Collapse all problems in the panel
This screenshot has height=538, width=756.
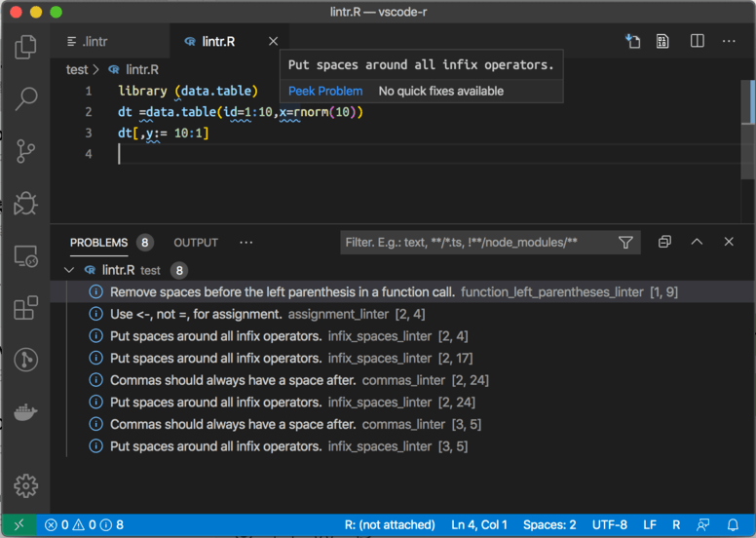coord(664,242)
